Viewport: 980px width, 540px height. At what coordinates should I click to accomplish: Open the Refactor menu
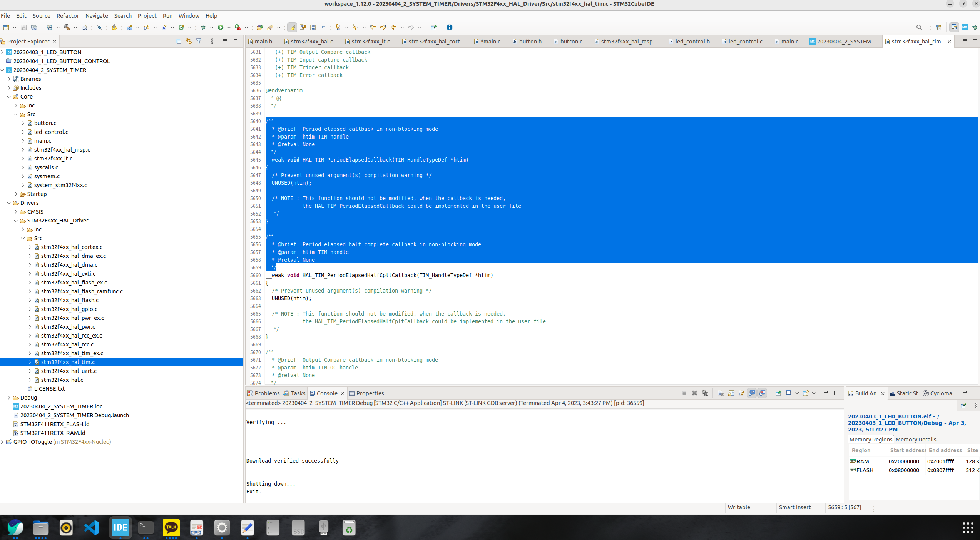[67, 16]
